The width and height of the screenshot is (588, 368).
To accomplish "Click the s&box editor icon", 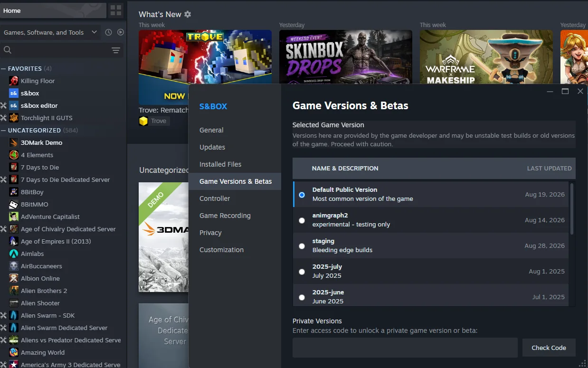I will click(x=14, y=105).
